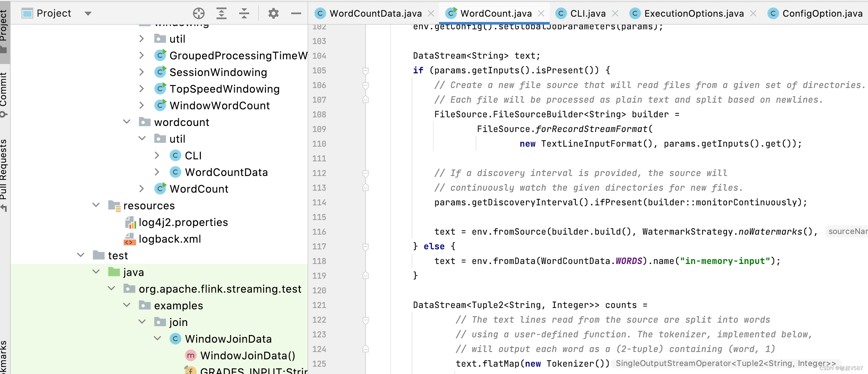Collapse the examples folder
Image resolution: width=868 pixels, height=374 pixels.
point(127,305)
